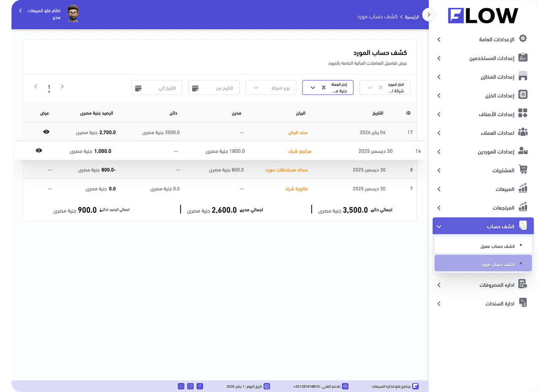Click the calendar icon in 'التاريخ من' field
Viewport: 549px width, 392px height.
click(195, 88)
